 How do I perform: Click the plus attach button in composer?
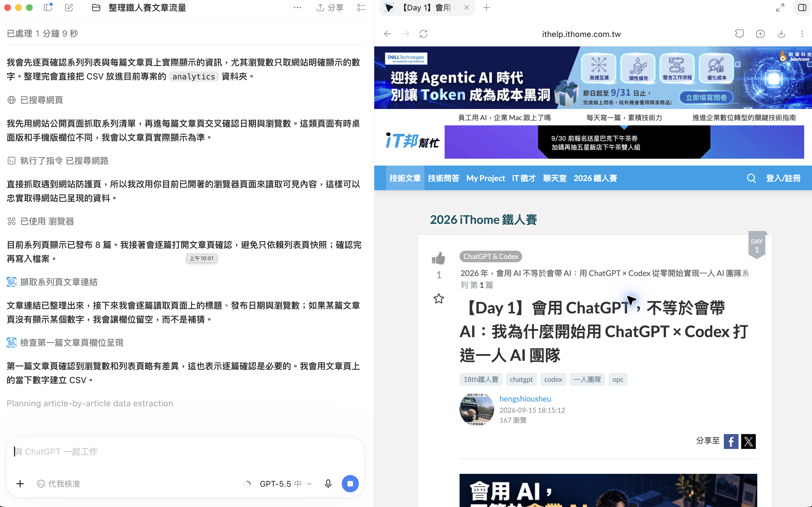tap(20, 484)
